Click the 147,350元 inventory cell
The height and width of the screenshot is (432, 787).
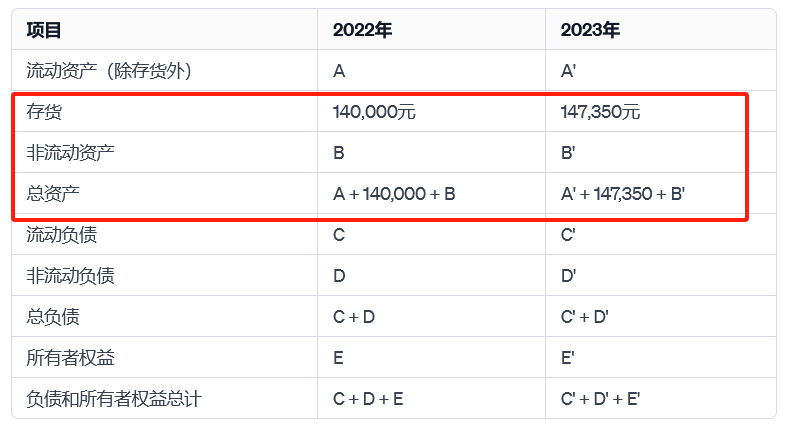(601, 112)
